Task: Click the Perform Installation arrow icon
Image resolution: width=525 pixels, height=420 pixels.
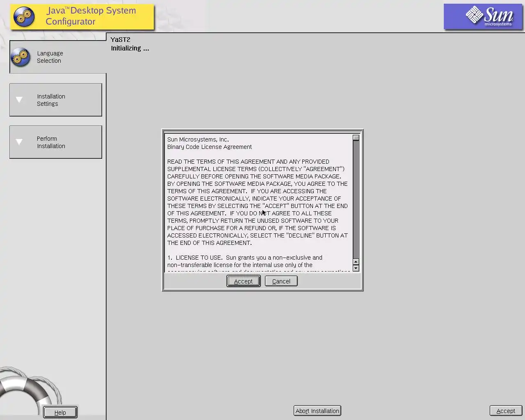Action: click(19, 142)
